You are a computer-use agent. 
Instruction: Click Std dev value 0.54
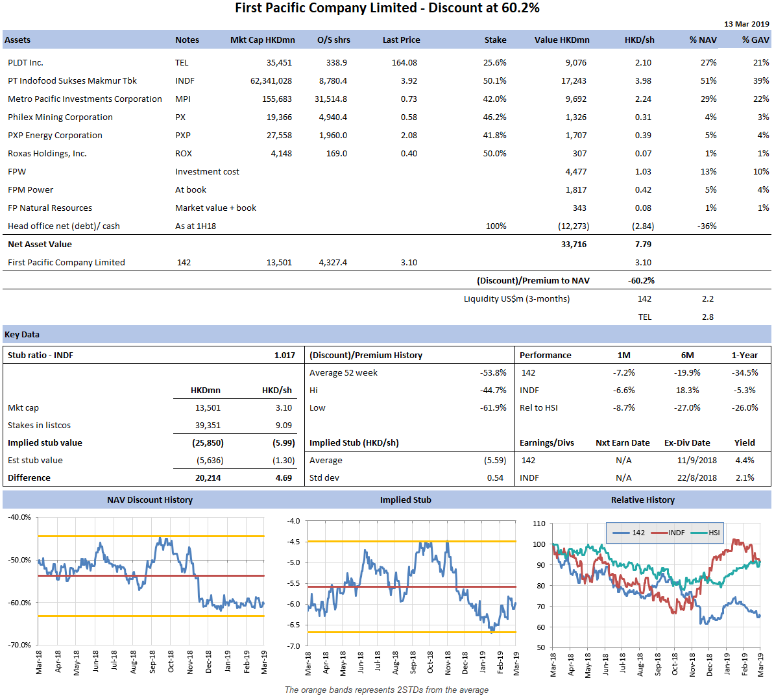click(495, 478)
